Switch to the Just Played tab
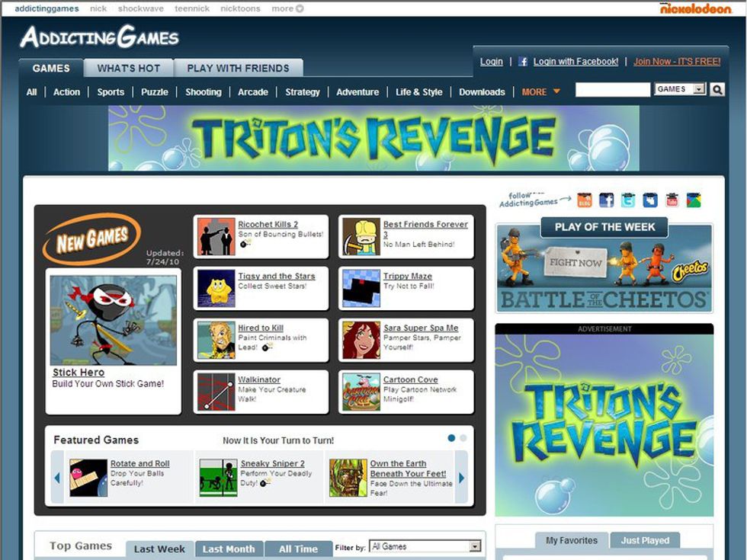Viewport: 747px width, 560px height. tap(645, 540)
